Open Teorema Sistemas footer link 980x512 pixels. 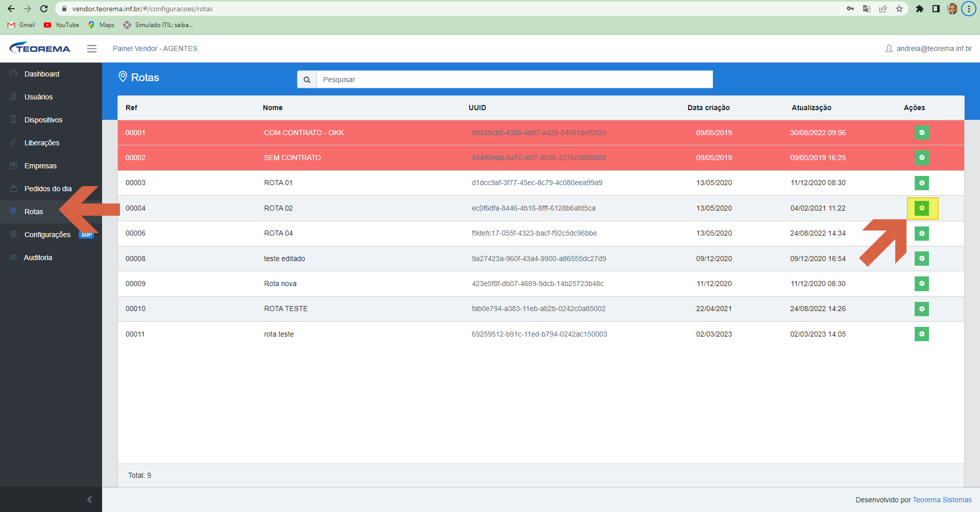[942, 500]
